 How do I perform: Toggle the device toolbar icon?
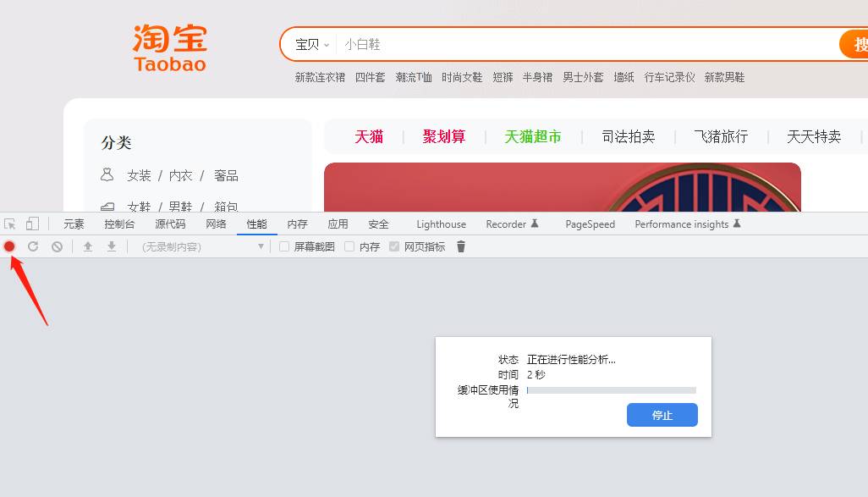click(x=33, y=224)
